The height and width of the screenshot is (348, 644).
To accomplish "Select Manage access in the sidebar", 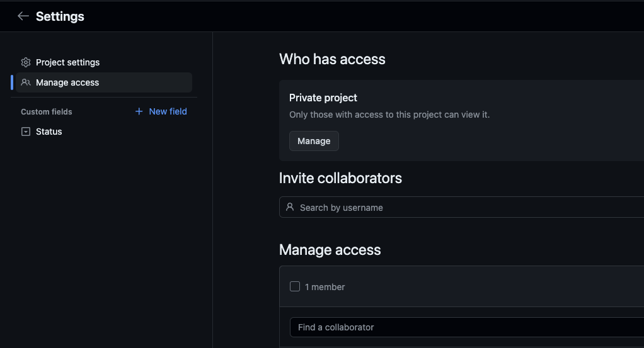I will tap(67, 82).
